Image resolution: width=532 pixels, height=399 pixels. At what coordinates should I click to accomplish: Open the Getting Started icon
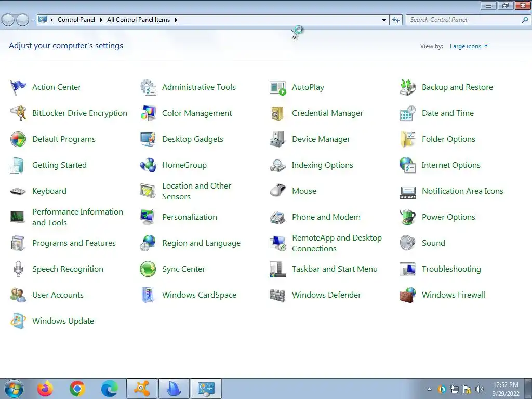(17, 165)
